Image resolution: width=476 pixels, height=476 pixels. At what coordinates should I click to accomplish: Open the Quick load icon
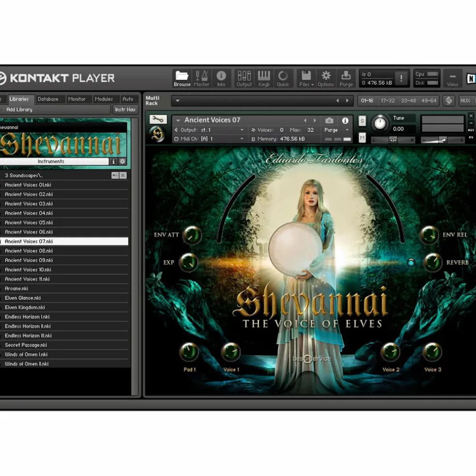coord(283,78)
